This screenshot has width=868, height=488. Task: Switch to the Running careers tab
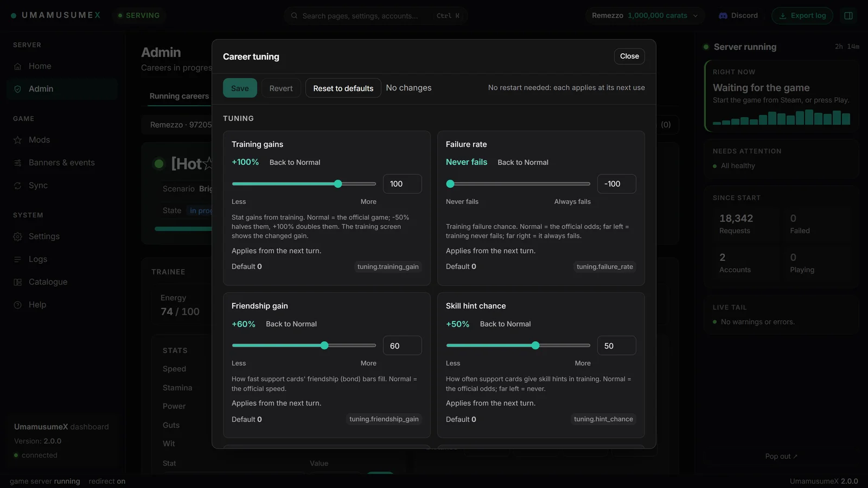(x=179, y=96)
